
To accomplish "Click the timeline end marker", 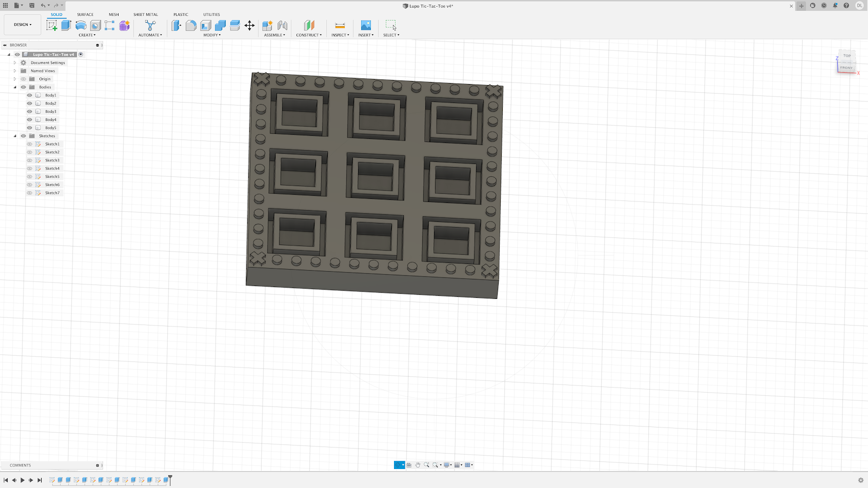I will point(170,480).
